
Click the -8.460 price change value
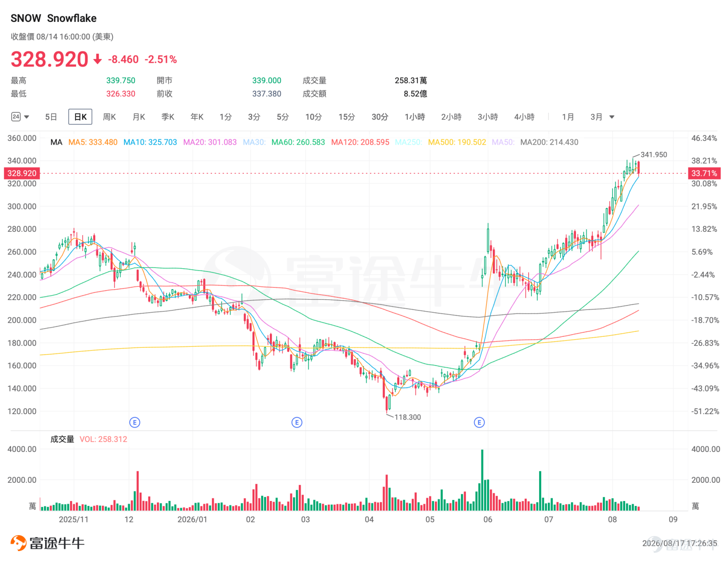click(x=123, y=60)
